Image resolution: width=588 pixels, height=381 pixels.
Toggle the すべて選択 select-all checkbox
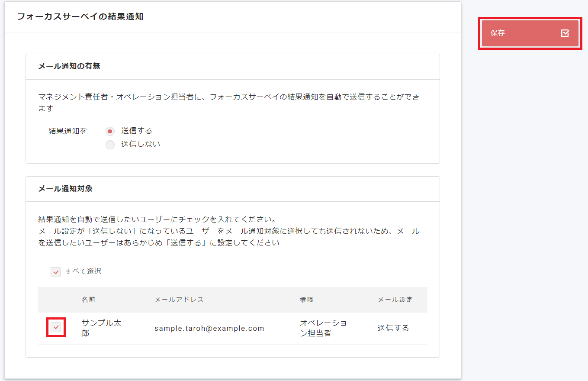coord(55,271)
